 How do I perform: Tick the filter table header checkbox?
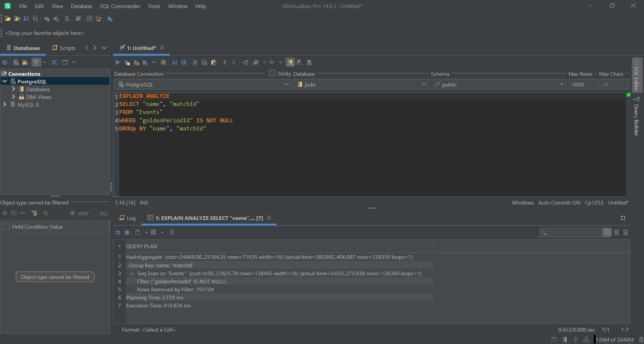click(6, 227)
